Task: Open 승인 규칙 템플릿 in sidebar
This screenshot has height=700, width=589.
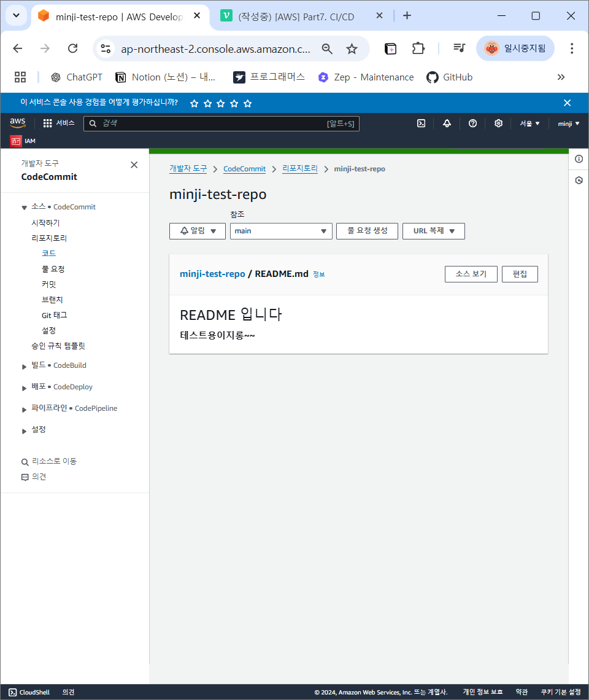Action: [x=58, y=346]
